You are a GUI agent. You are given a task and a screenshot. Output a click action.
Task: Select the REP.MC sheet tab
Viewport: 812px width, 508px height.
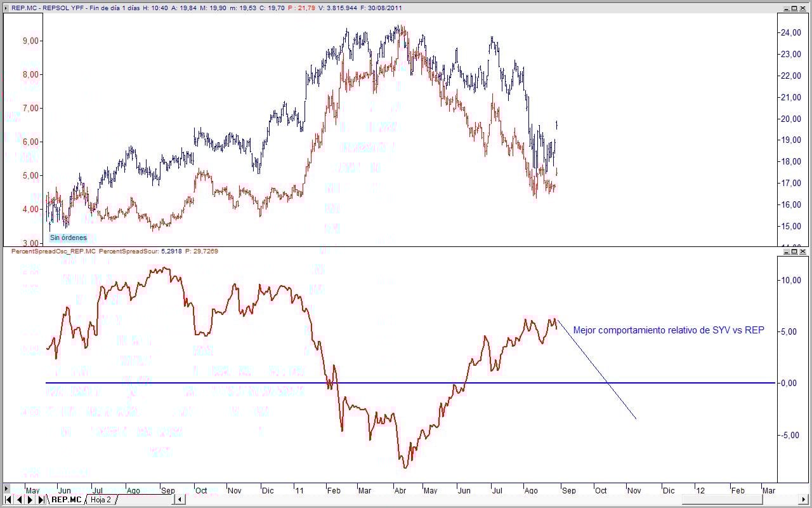[x=67, y=499]
